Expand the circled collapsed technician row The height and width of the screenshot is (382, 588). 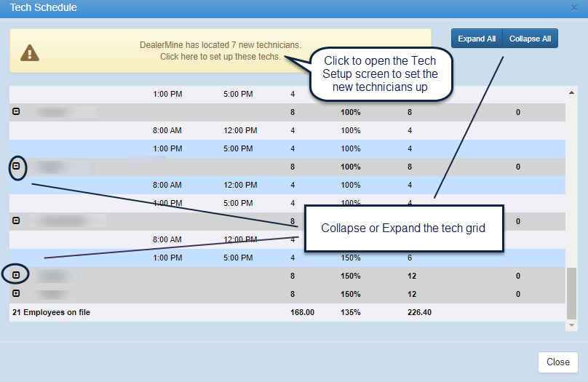[x=17, y=275]
